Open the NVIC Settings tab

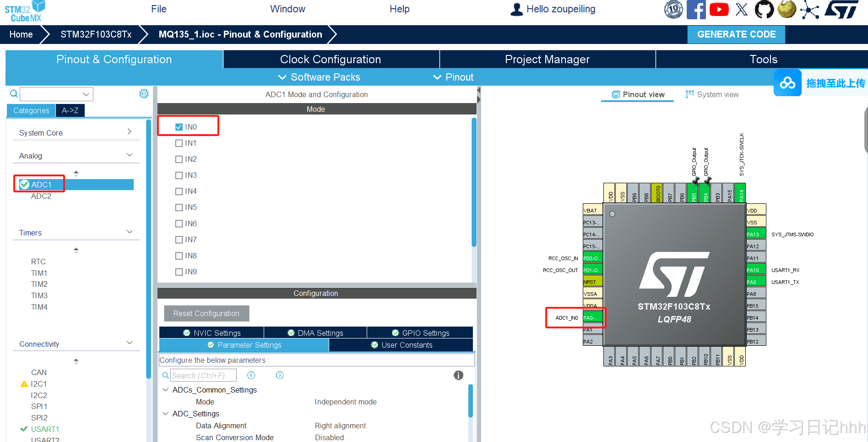tap(212, 333)
